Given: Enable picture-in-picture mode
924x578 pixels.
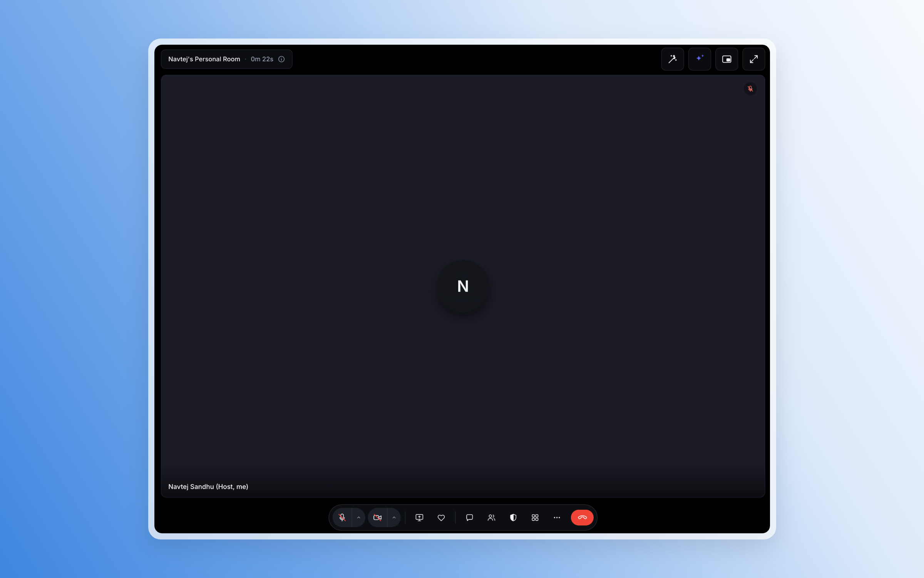Looking at the screenshot, I should click(x=726, y=59).
